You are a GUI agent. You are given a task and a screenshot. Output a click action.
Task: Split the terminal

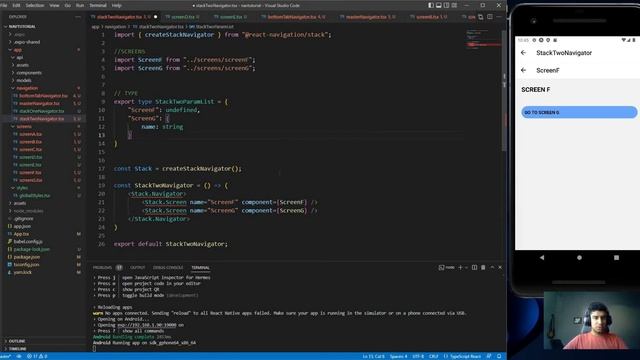(x=474, y=267)
